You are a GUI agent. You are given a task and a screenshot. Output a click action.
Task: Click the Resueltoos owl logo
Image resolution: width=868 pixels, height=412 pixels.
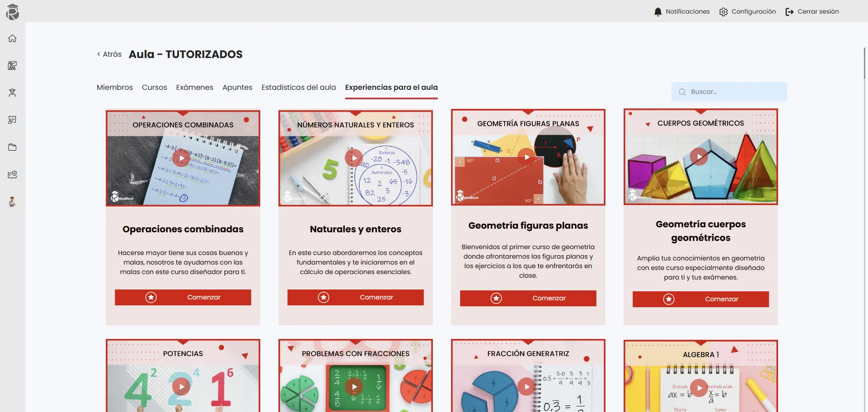pos(13,12)
